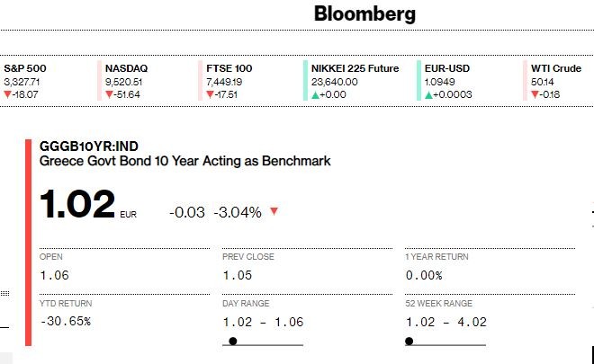Screen dimensions: 594x364
Task: Click the day range slider dot
Action: click(x=233, y=341)
